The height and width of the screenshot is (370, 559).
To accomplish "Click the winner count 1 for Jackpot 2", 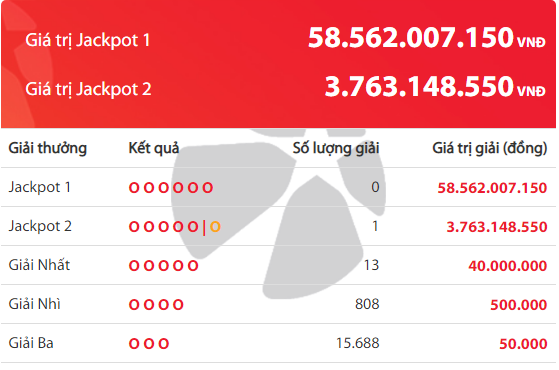I will tap(375, 226).
